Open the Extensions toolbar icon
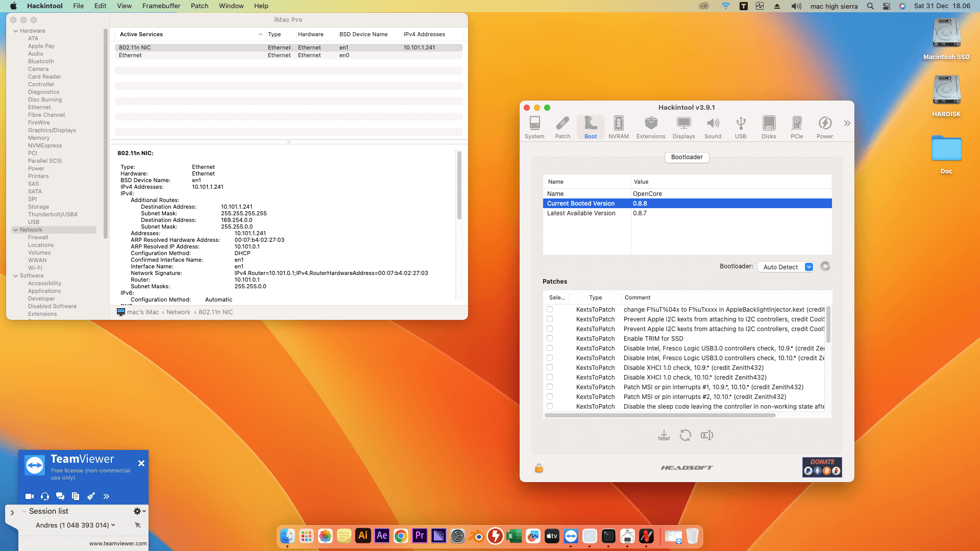Viewport: 980px width, 551px height. tap(650, 127)
